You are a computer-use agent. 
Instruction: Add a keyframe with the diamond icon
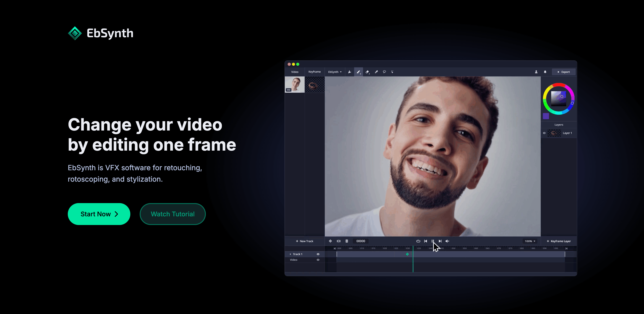coord(330,241)
